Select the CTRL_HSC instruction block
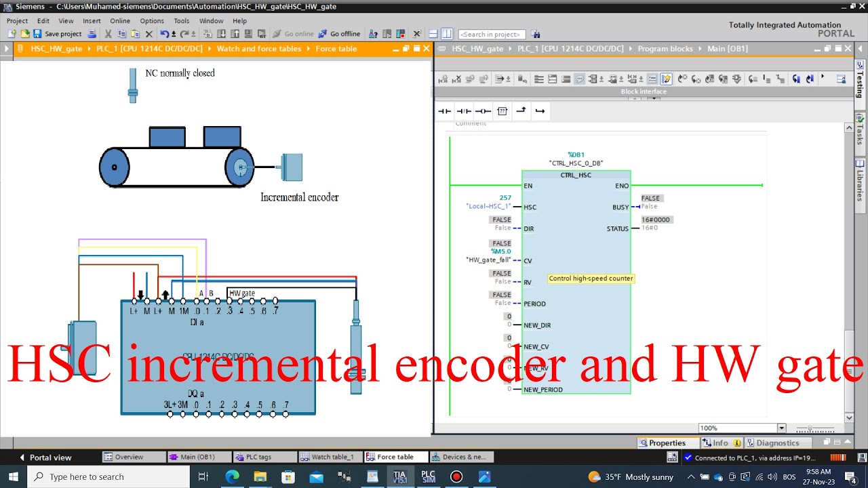The width and height of the screenshot is (868, 488). (x=576, y=281)
